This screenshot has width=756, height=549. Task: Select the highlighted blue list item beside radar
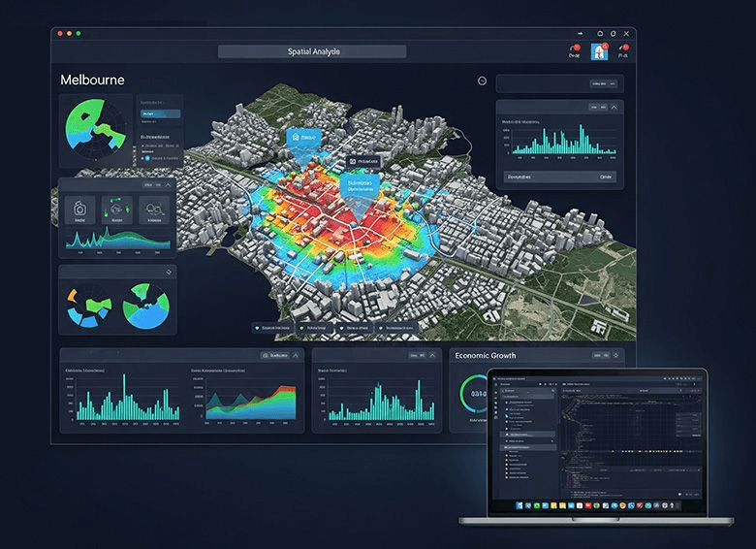point(160,113)
